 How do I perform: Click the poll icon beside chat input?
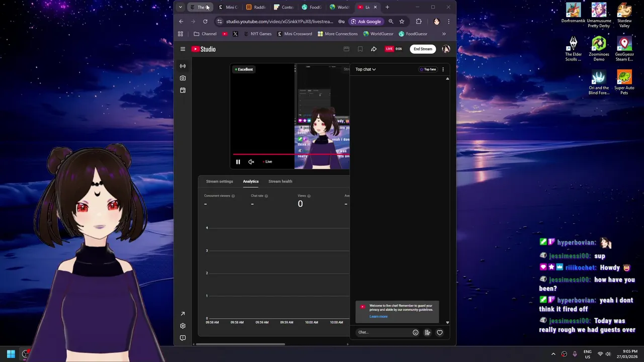coord(428,332)
